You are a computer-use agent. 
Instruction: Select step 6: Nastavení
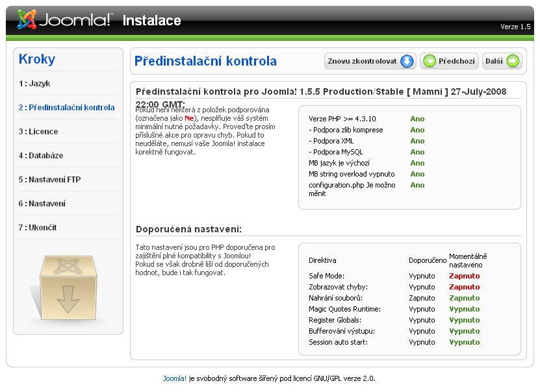coord(42,204)
